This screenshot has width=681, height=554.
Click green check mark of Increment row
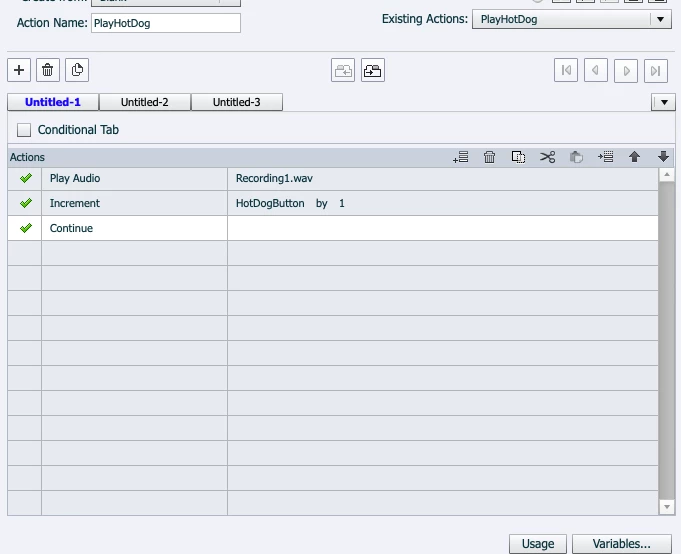[26, 203]
